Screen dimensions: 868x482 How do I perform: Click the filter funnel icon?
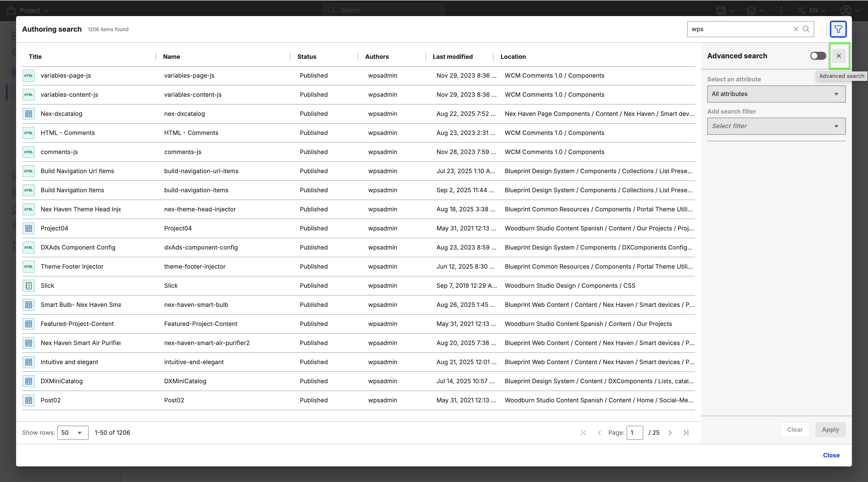(838, 29)
